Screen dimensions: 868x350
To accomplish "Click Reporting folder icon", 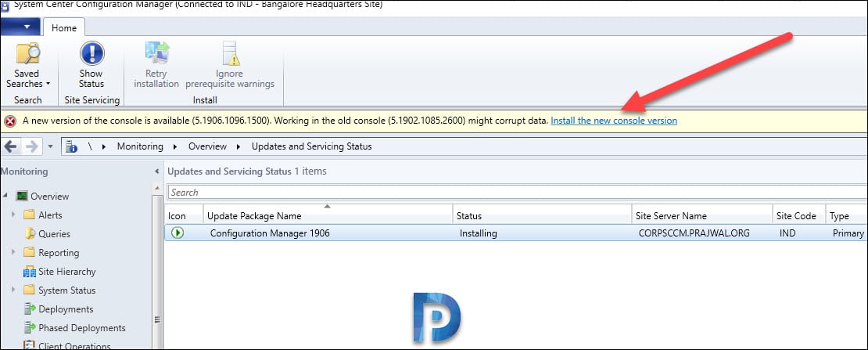I will click(x=30, y=252).
